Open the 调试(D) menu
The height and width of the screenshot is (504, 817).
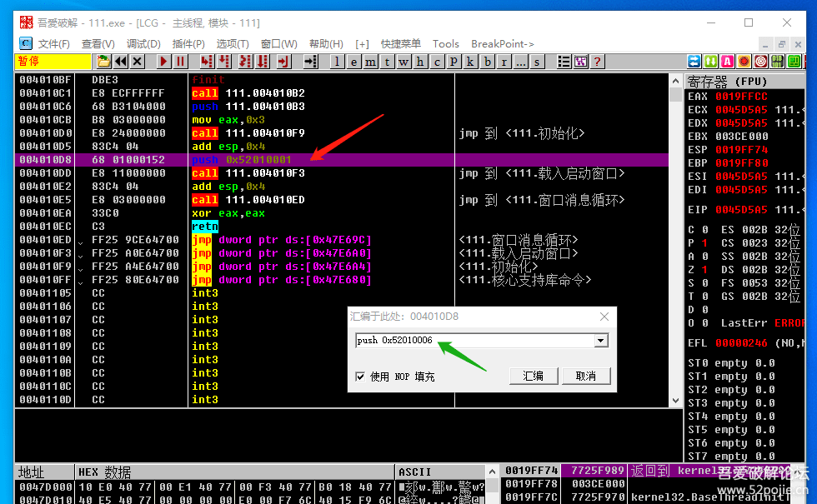(x=143, y=43)
